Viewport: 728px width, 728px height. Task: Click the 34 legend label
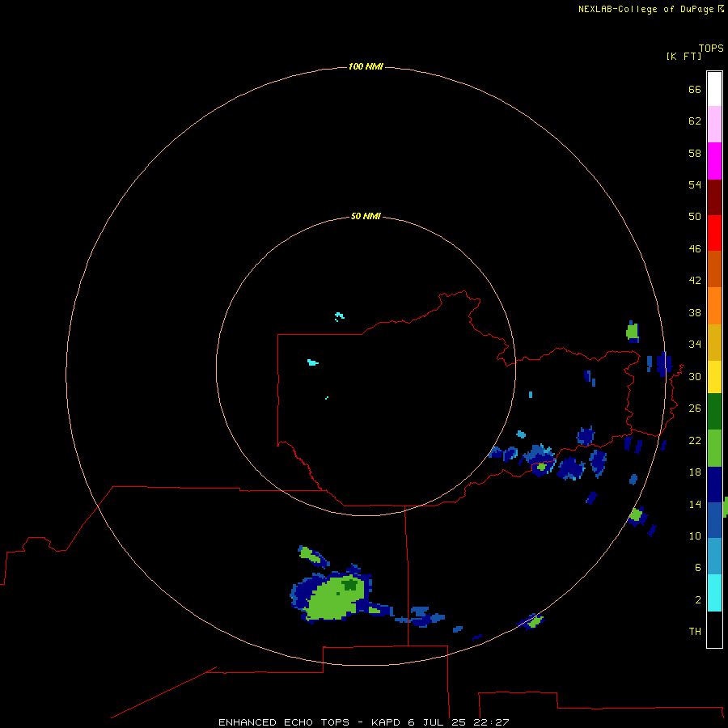click(695, 344)
